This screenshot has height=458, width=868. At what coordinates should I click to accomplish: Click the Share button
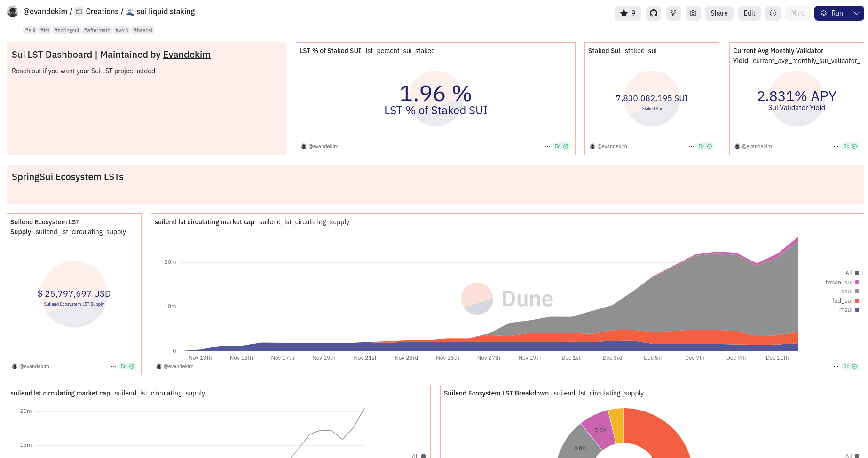719,13
